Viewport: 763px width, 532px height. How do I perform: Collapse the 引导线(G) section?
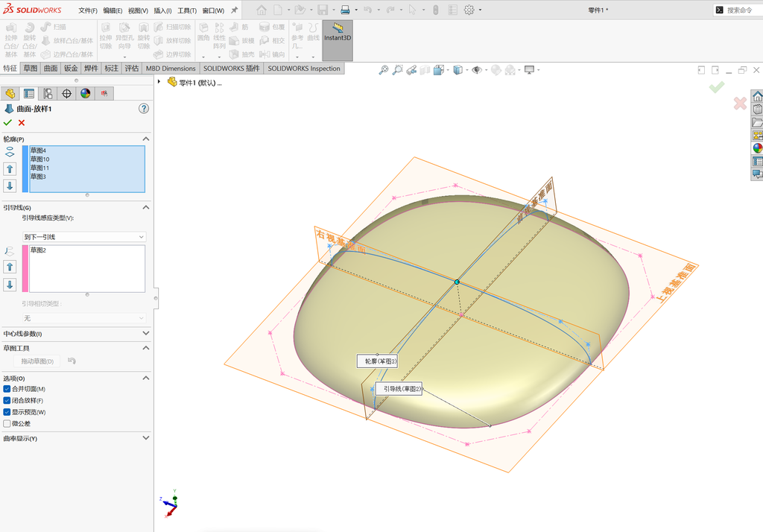click(x=145, y=207)
